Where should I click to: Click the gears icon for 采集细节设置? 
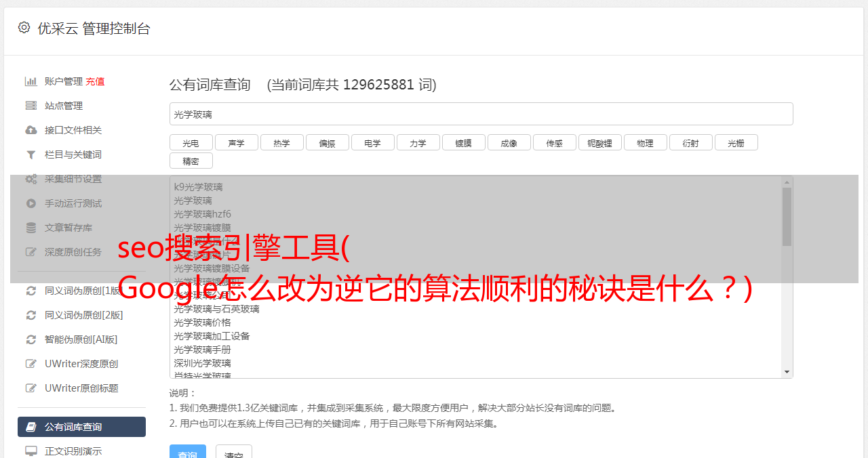(31, 179)
